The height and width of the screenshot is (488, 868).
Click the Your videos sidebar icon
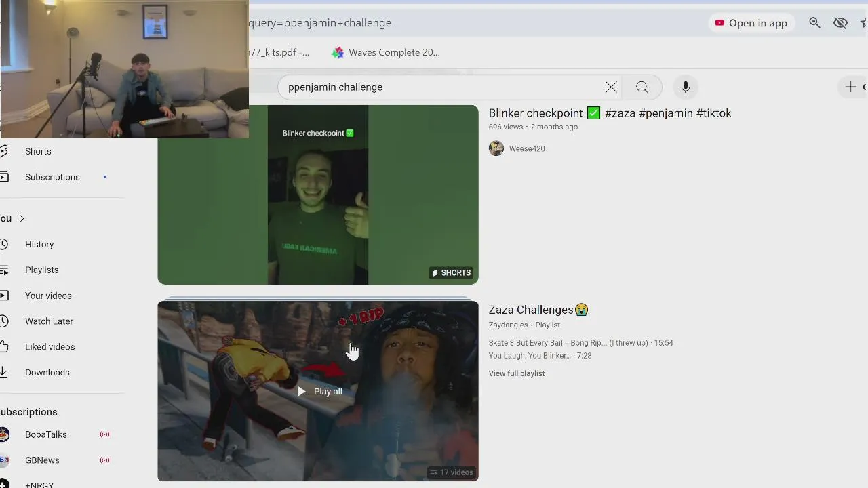click(x=3, y=296)
